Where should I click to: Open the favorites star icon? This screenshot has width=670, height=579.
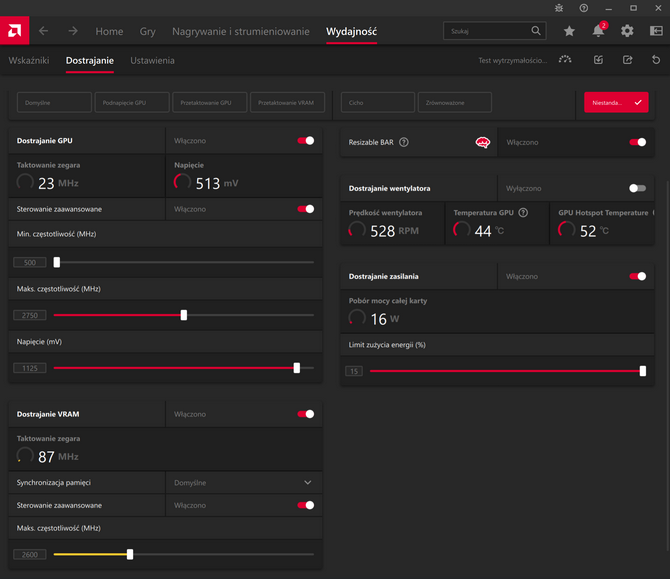coord(569,31)
